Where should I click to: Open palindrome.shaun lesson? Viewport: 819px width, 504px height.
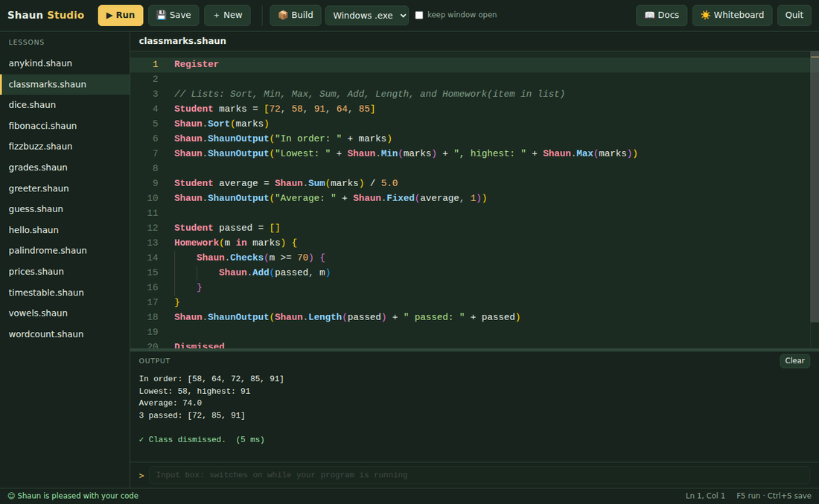65,251
